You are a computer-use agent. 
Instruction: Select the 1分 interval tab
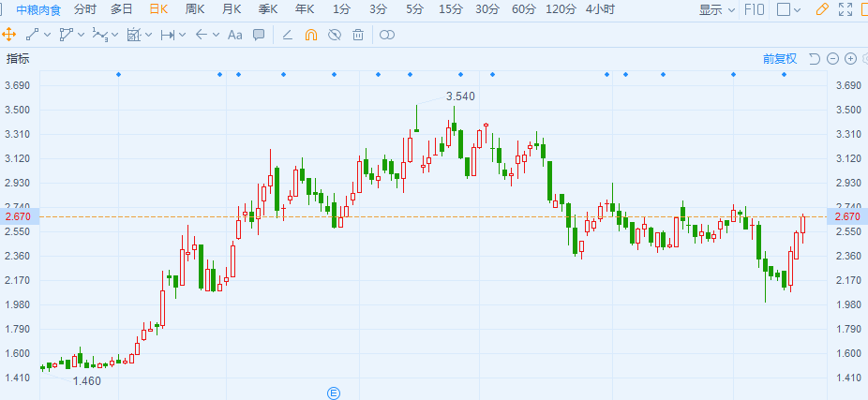coord(341,9)
